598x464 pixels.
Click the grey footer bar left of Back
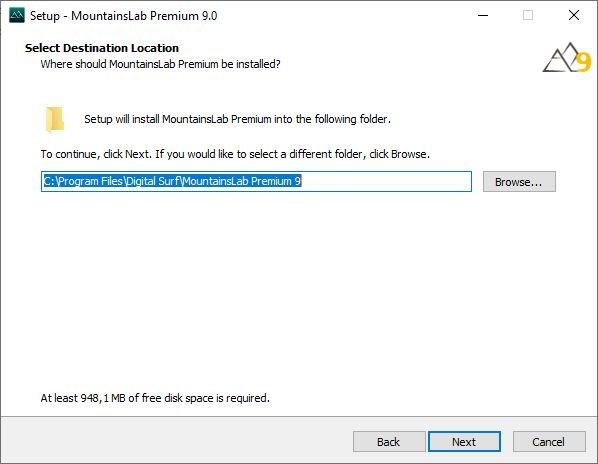(x=175, y=440)
